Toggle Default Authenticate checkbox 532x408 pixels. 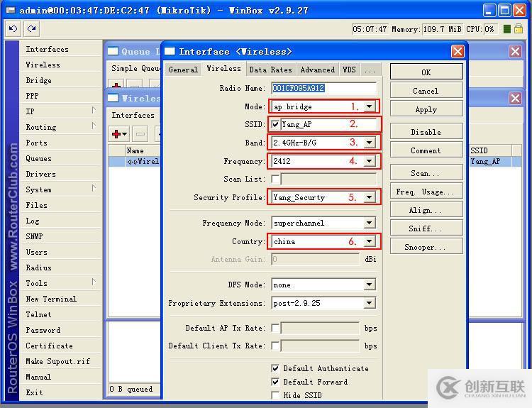coord(275,368)
